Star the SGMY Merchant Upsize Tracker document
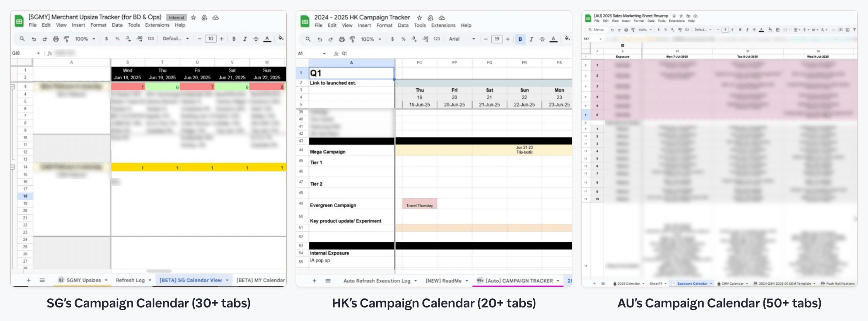868x321 pixels. click(x=193, y=18)
